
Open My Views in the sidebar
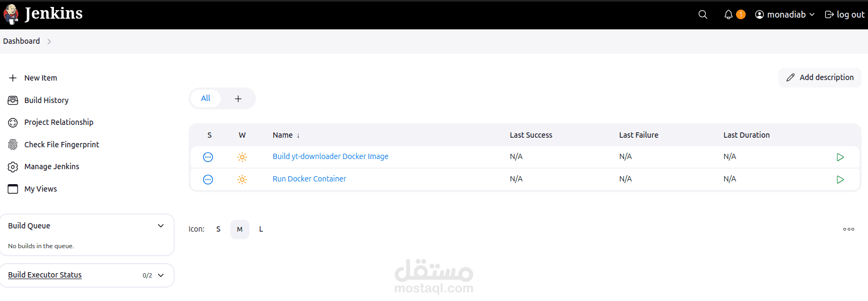[41, 189]
